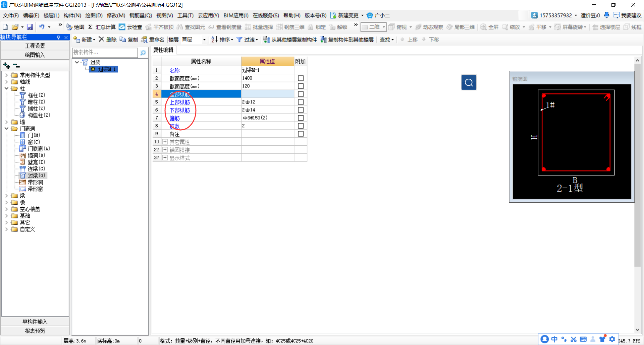The width and height of the screenshot is (644, 345).
Task: Click 报表预览 navigation button
Action: (x=35, y=331)
